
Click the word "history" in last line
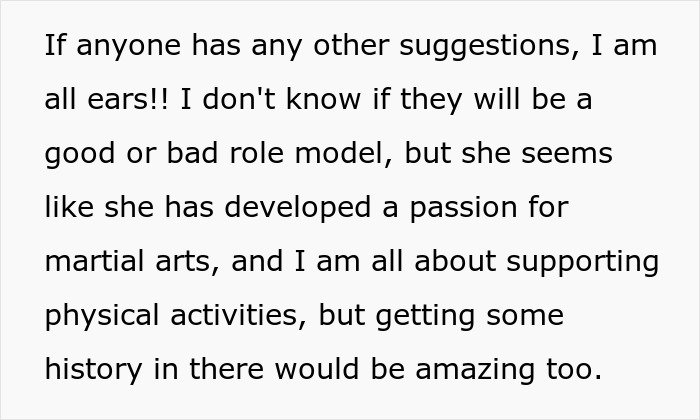pos(93,370)
